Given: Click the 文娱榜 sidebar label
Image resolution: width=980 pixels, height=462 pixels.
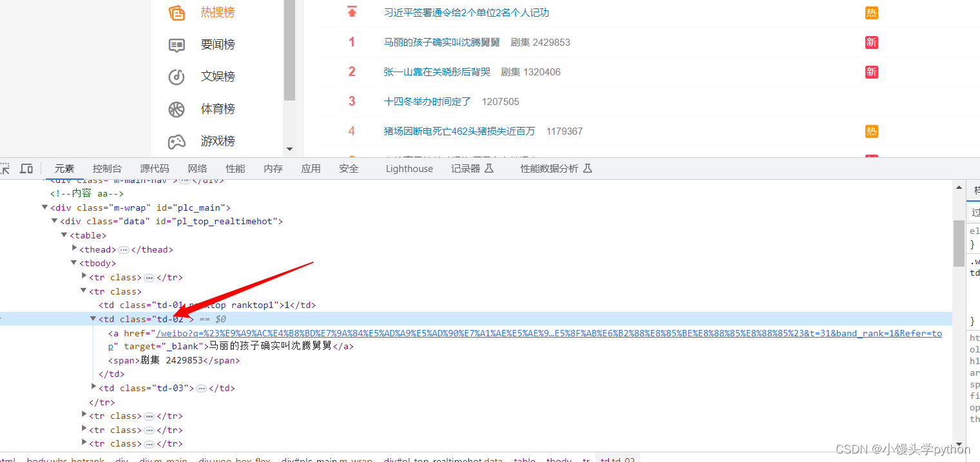Looking at the screenshot, I should 218,77.
